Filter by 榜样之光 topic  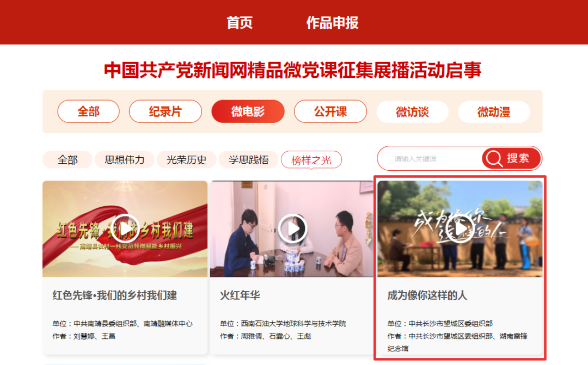pyautogui.click(x=311, y=160)
